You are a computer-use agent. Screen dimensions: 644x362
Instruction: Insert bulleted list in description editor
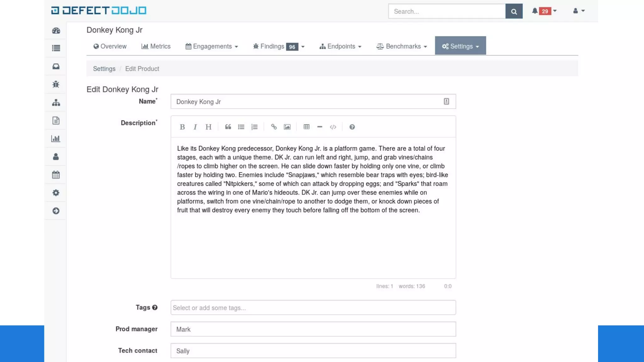click(241, 127)
